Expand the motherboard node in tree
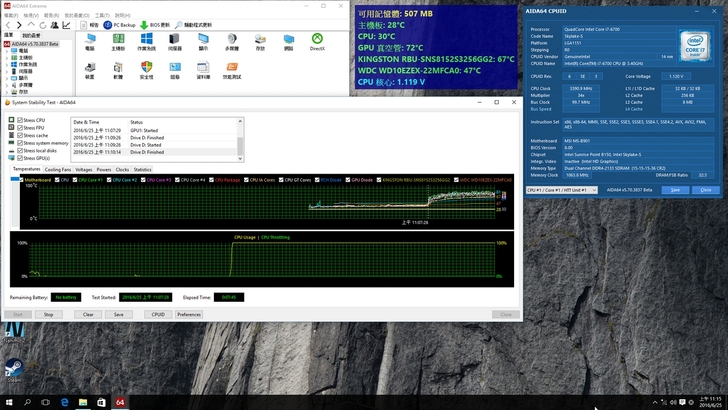Viewport: 728px width, 410px height. point(9,58)
